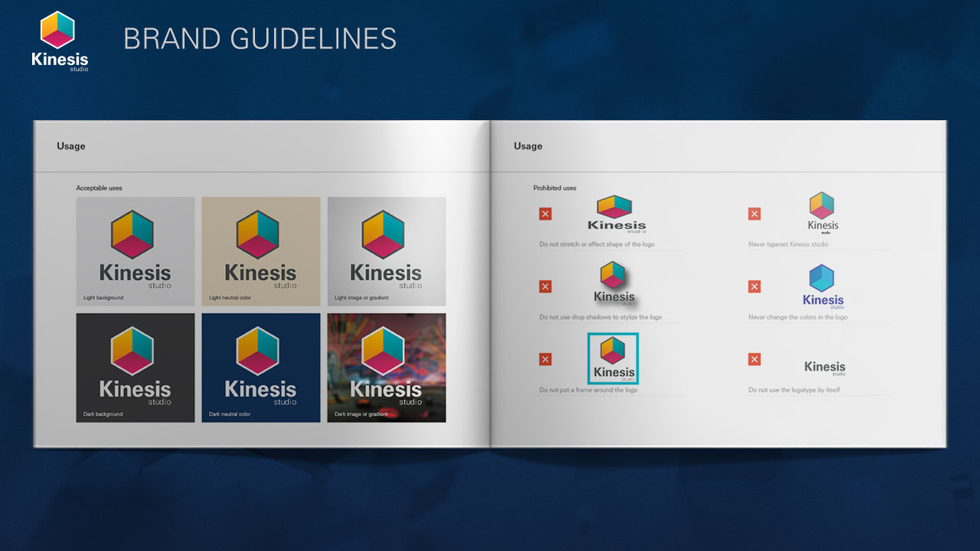980x551 pixels.
Task: Click the red X beside the framed logo
Action: [x=545, y=359]
